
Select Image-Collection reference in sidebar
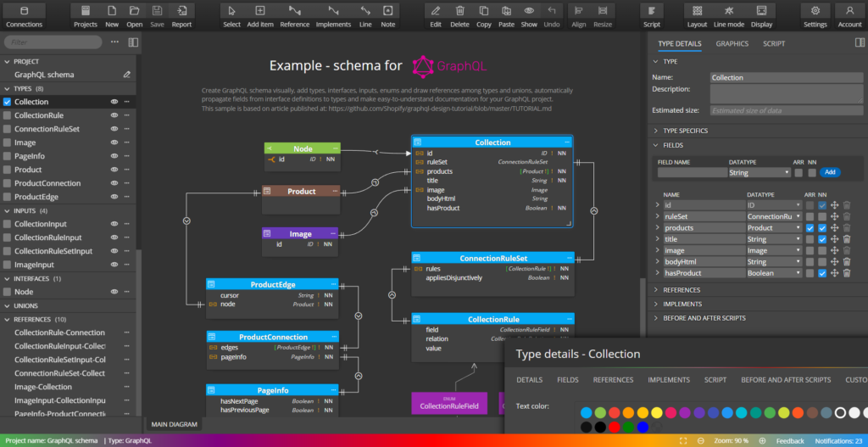click(43, 387)
